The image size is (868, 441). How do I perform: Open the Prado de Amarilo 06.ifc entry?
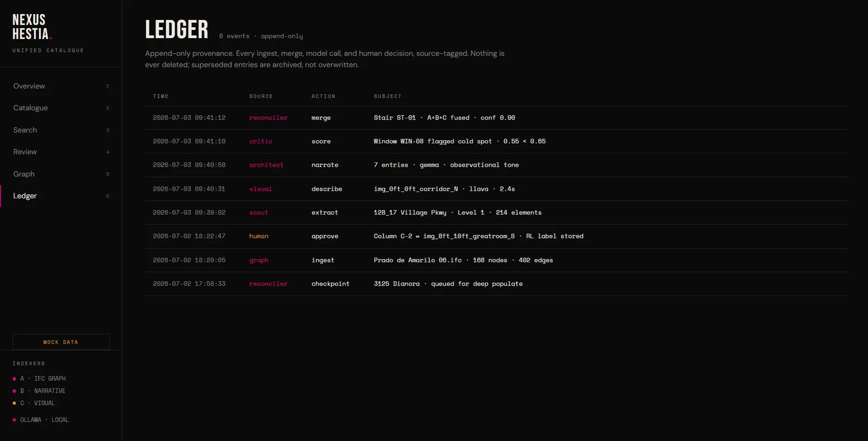(x=463, y=260)
